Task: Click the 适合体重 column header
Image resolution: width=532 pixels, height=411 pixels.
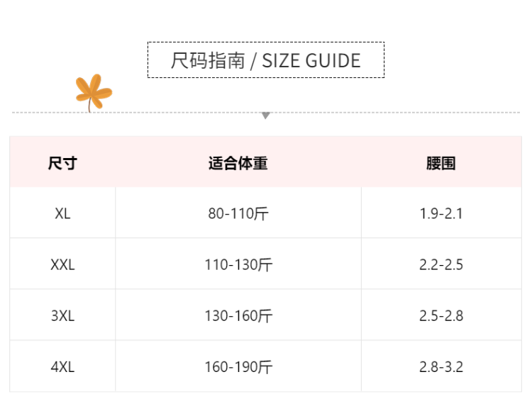Action: click(x=238, y=163)
